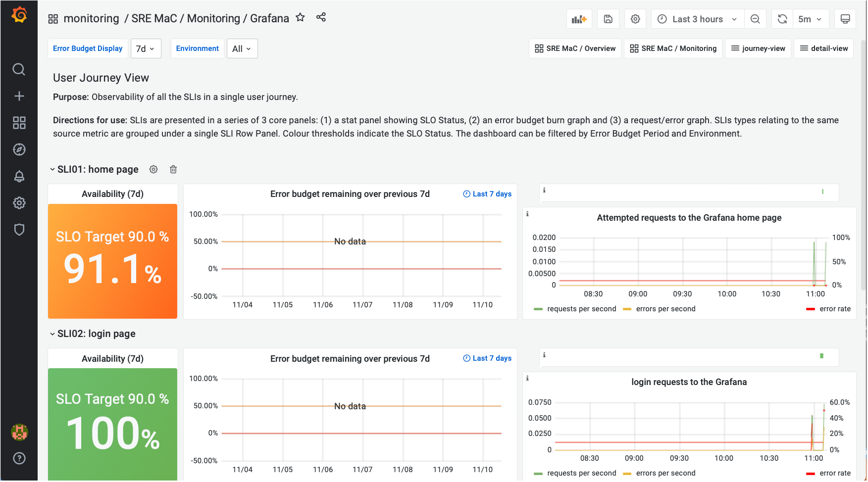The width and height of the screenshot is (868, 482).
Task: Open the Help question mark icon
Action: (x=19, y=458)
